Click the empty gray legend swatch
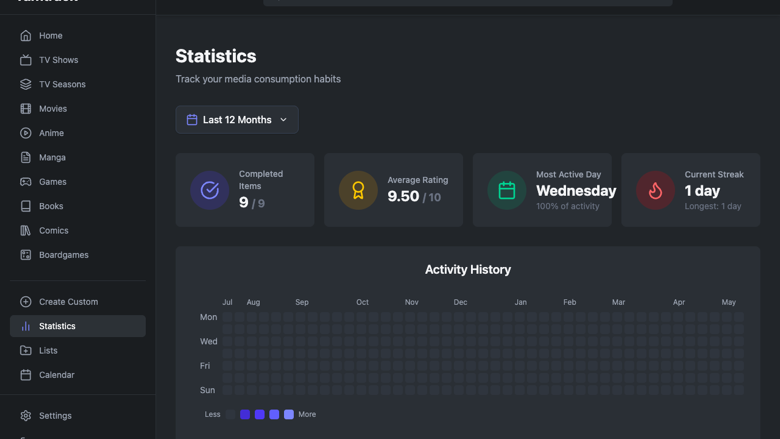The width and height of the screenshot is (780, 439). coord(230,415)
